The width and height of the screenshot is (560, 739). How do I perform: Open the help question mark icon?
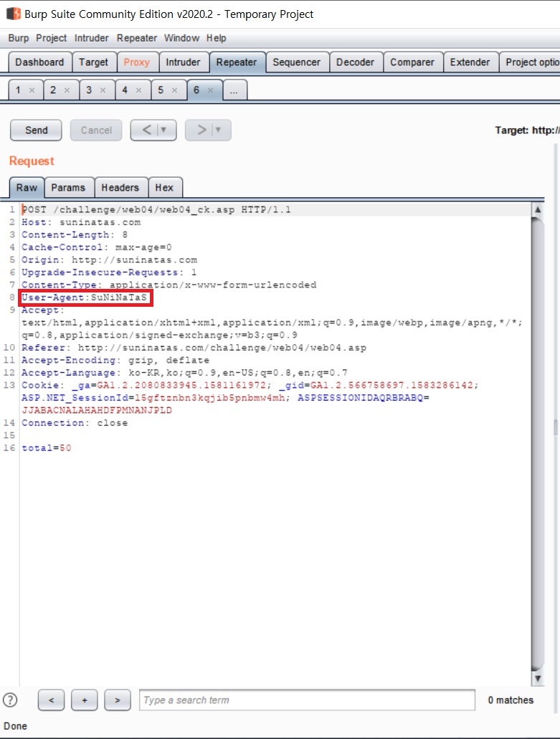[10, 700]
